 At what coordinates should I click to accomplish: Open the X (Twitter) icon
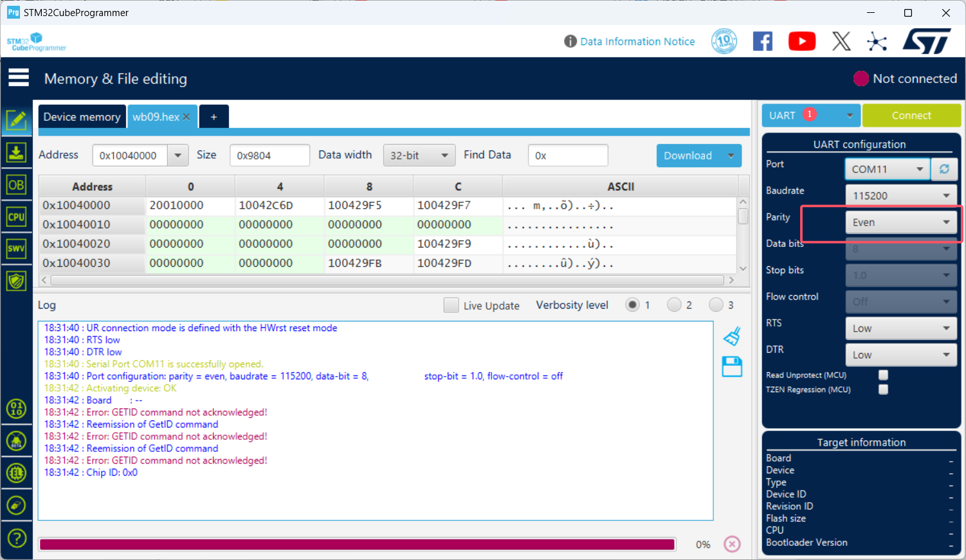pyautogui.click(x=841, y=41)
